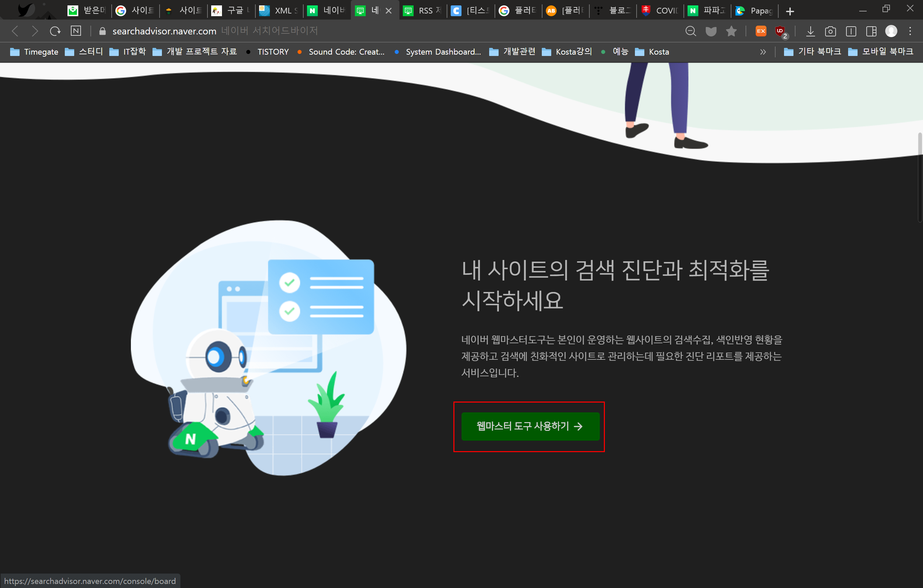Viewport: 923px width, 588px height.
Task: Reload the page with the refresh icon
Action: pyautogui.click(x=55, y=31)
